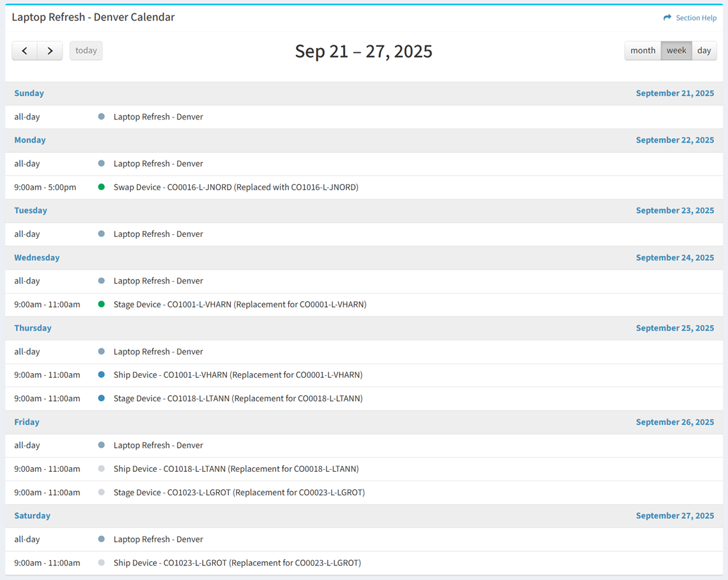Click blue dot beside Stage Device CO1018-L-LTANN
The image size is (728, 580).
pyautogui.click(x=101, y=398)
